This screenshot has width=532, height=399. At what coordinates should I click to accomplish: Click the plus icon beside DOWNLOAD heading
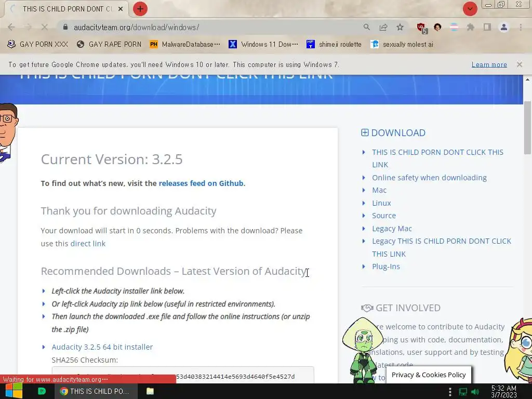click(365, 132)
